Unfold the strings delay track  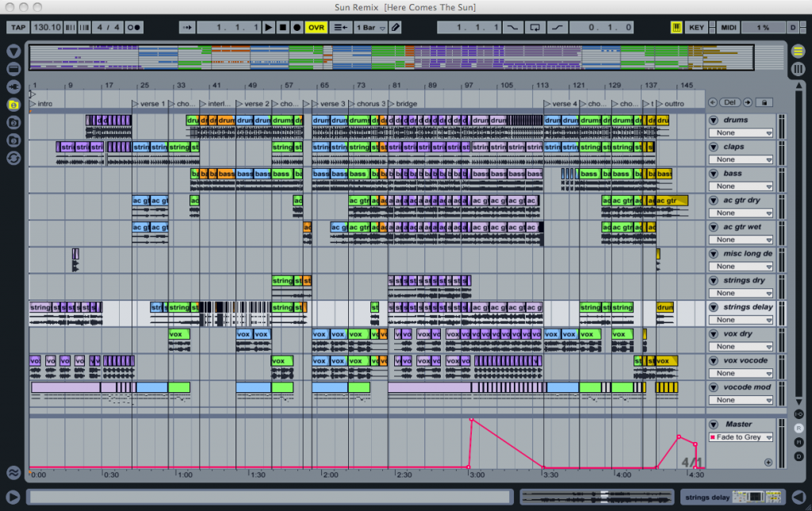714,307
